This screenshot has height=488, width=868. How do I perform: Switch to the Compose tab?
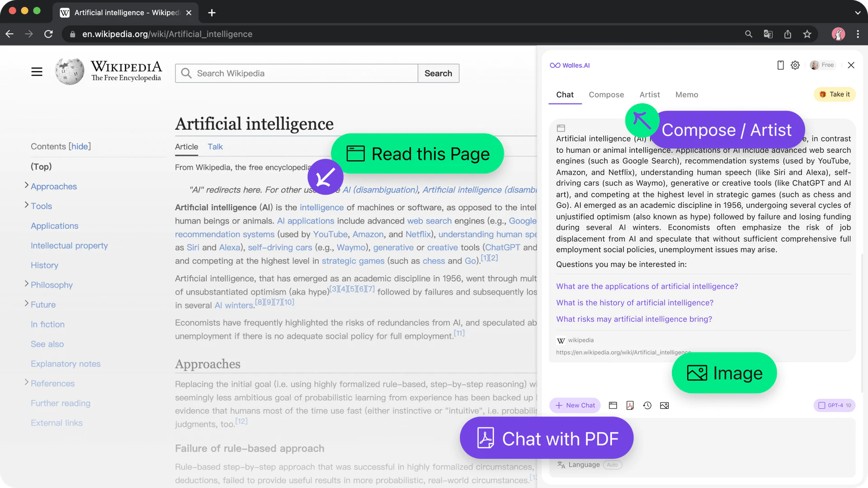[606, 94]
